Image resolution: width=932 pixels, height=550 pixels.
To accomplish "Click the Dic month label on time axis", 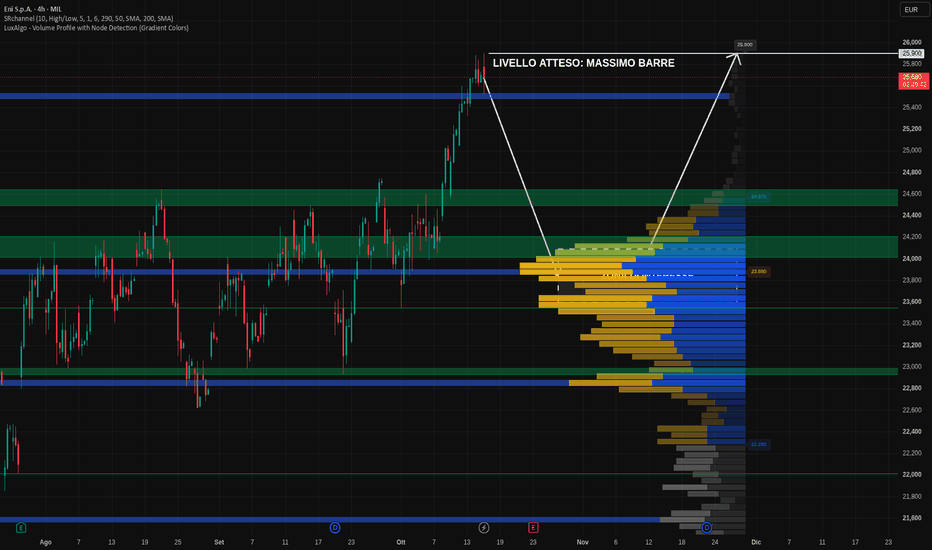I will 756,542.
